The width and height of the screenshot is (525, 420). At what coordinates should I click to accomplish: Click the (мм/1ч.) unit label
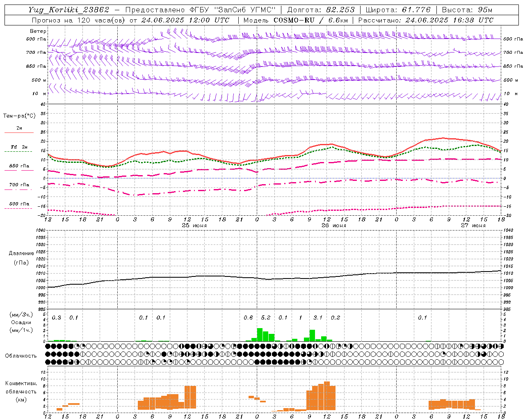[x=21, y=330]
